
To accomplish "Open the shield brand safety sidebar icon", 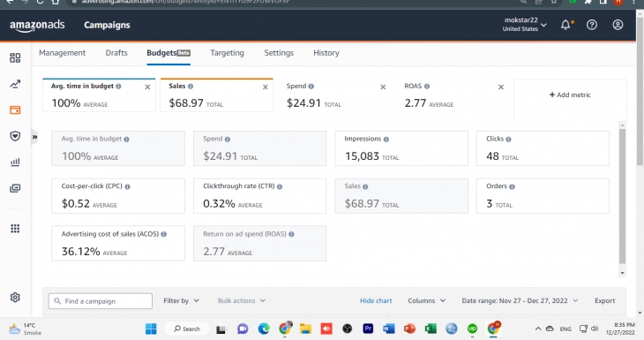I will coord(15,136).
